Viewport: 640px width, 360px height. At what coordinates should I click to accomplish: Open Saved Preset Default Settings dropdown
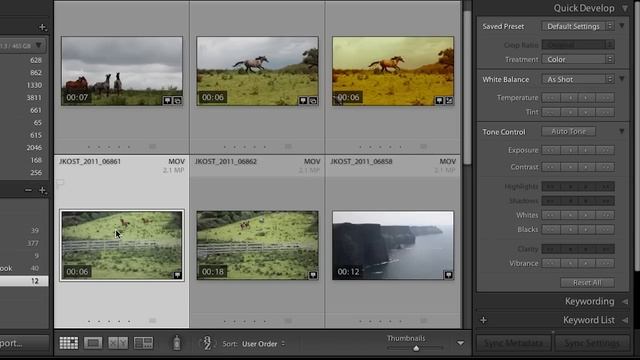point(578,26)
